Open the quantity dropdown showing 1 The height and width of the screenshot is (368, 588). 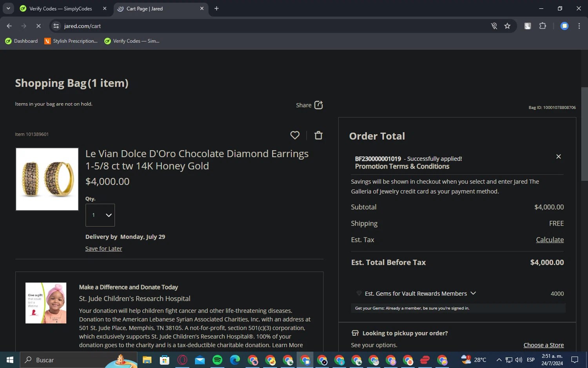100,215
